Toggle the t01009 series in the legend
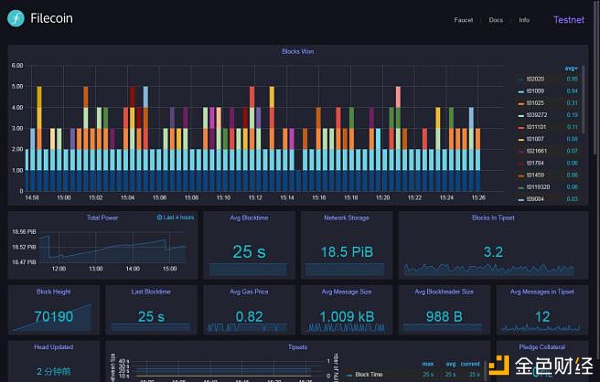This screenshot has width=600, height=382. click(x=535, y=91)
